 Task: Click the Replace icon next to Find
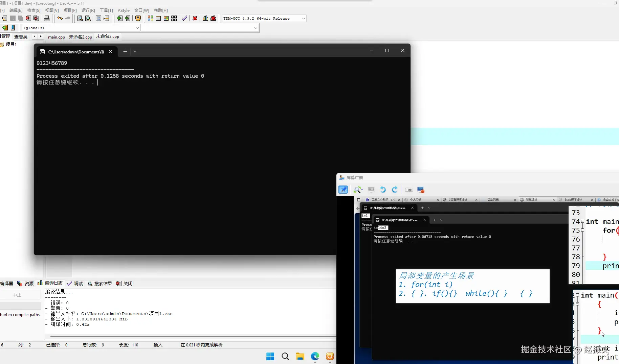pyautogui.click(x=88, y=18)
